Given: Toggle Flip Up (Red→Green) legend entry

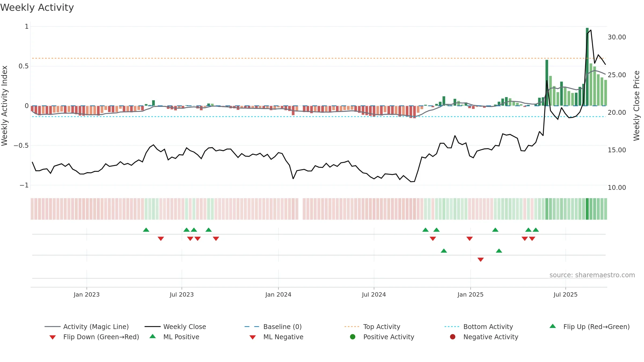Looking at the screenshot, I should click(589, 327).
